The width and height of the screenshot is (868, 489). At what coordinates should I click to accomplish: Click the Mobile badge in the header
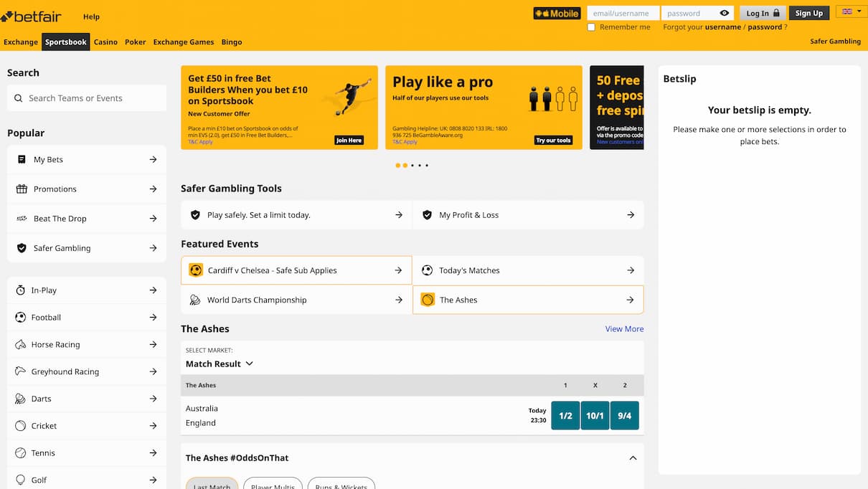click(x=557, y=13)
